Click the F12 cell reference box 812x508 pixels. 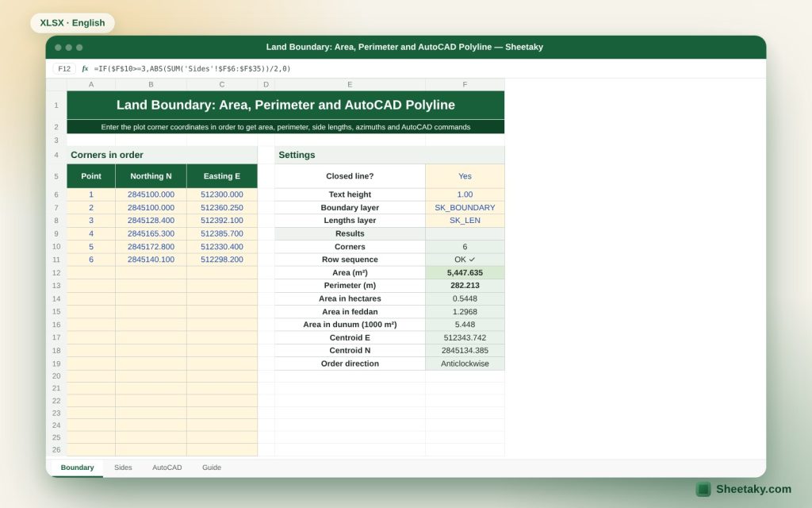point(64,68)
